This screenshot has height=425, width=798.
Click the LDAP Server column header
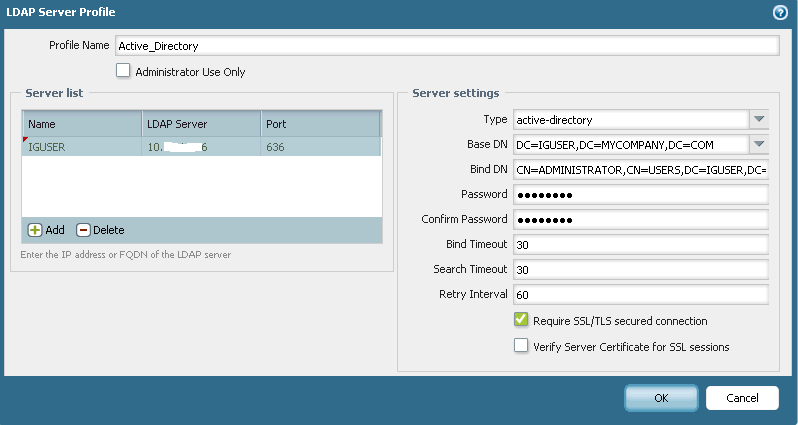200,124
